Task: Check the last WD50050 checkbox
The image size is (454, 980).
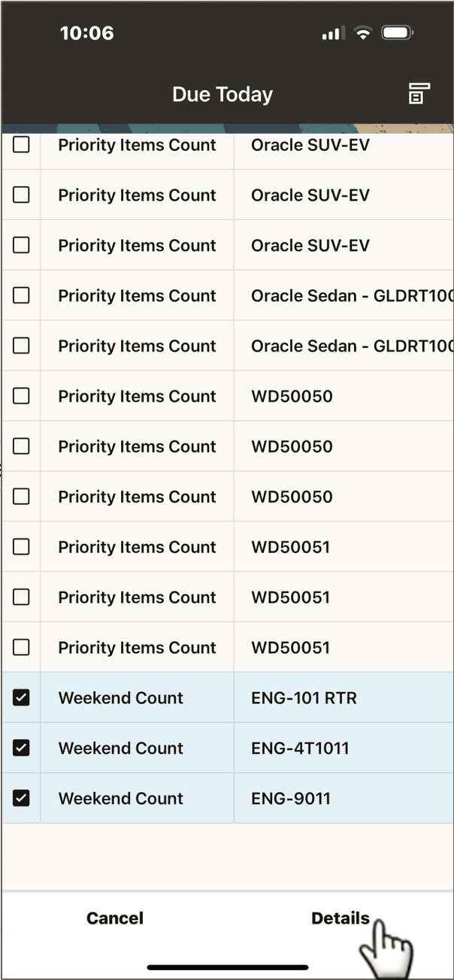Action: pos(21,496)
